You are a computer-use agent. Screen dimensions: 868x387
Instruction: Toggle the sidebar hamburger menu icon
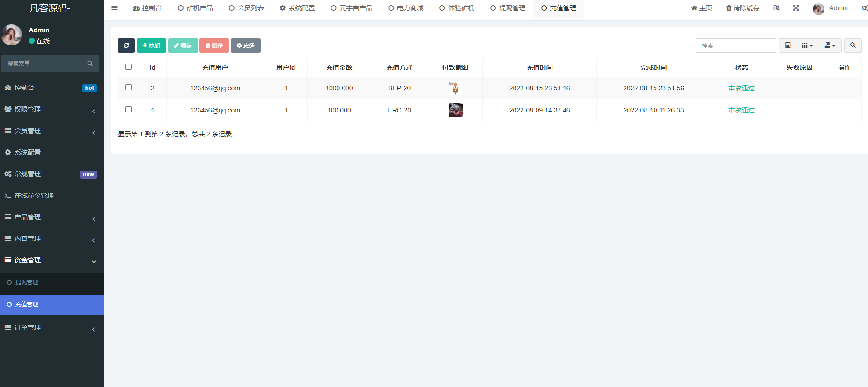pos(114,8)
